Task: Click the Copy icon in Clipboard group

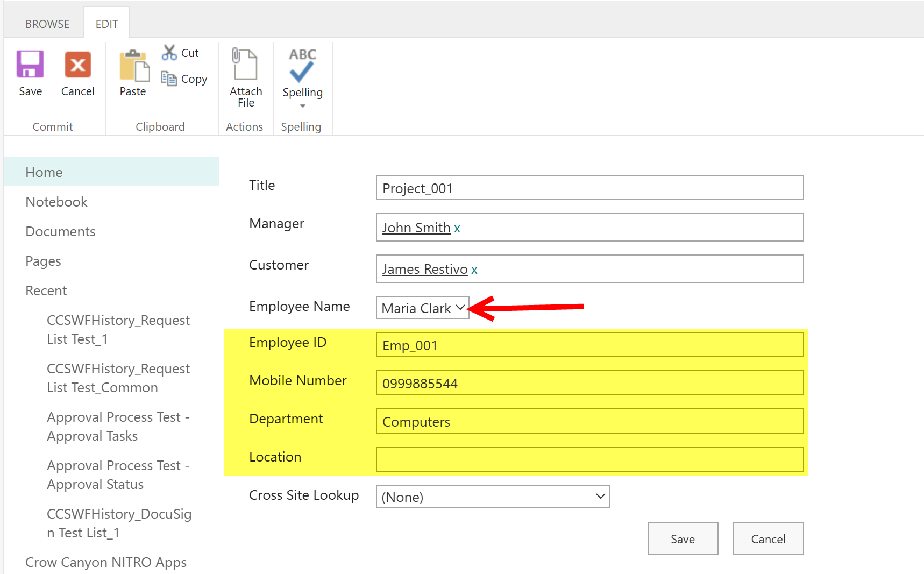Action: click(x=169, y=79)
